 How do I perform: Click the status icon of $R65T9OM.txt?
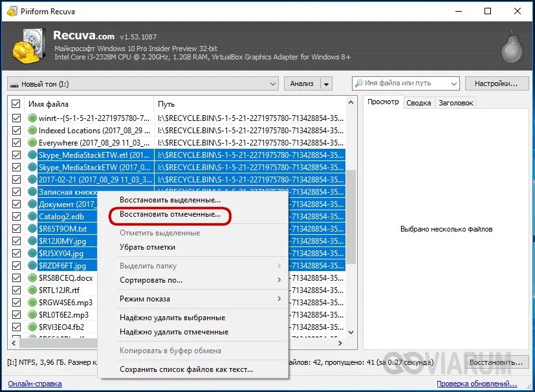pos(32,228)
